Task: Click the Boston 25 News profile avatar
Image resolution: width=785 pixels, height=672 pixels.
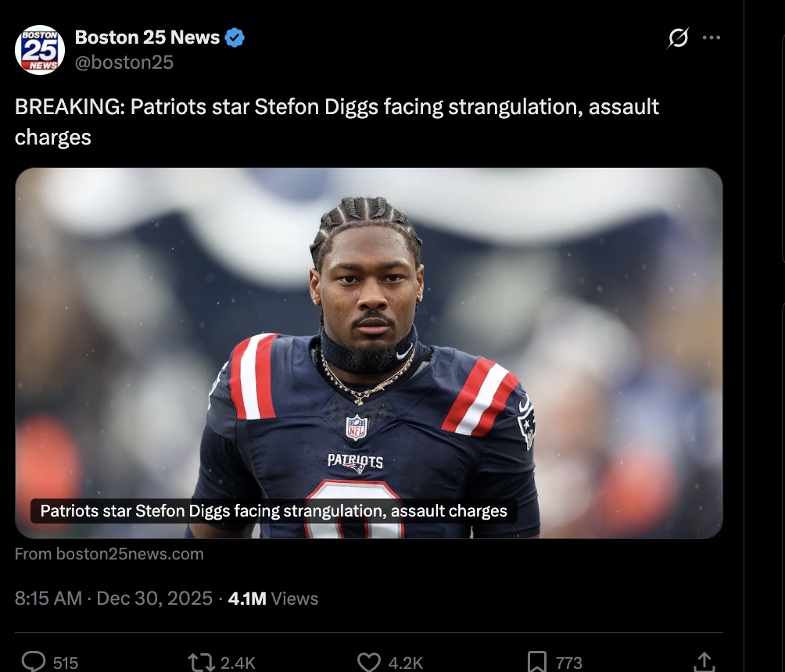Action: [x=40, y=49]
